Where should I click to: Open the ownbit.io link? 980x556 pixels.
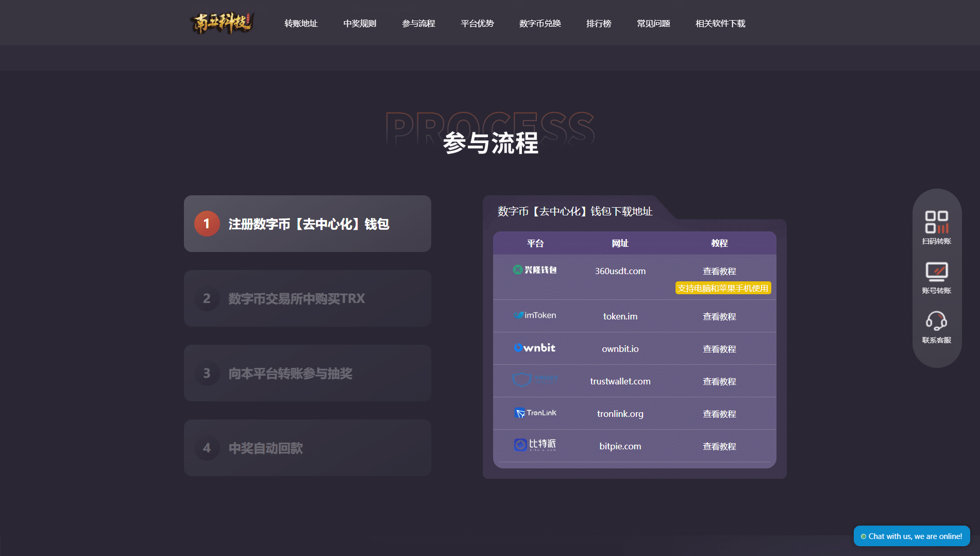tap(620, 349)
